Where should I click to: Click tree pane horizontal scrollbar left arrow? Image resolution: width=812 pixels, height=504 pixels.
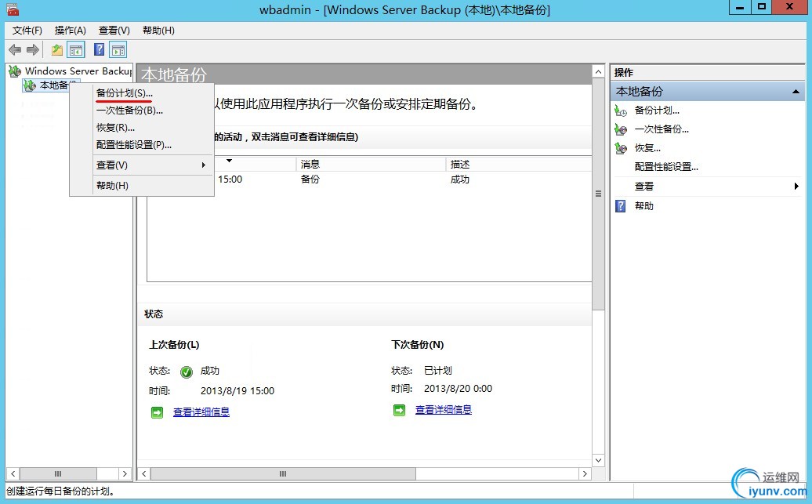click(x=13, y=473)
